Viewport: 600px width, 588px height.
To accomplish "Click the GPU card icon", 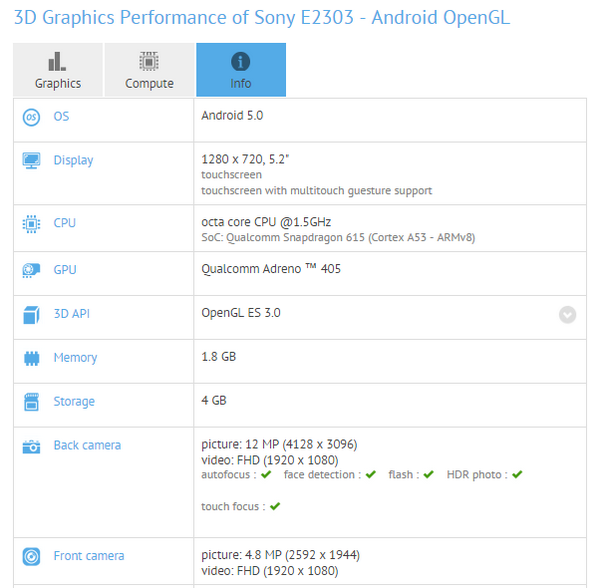I will (x=31, y=270).
